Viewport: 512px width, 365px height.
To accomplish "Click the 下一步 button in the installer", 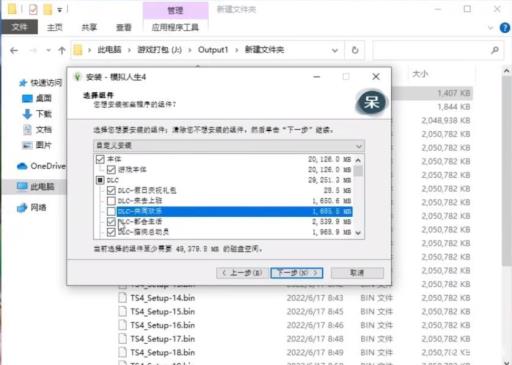I will pos(297,273).
